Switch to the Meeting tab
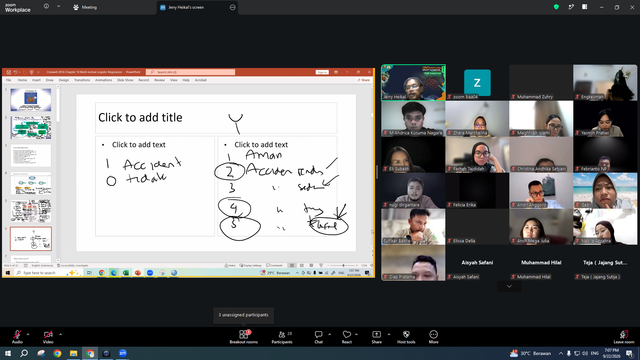The width and height of the screenshot is (640, 360). [85, 7]
